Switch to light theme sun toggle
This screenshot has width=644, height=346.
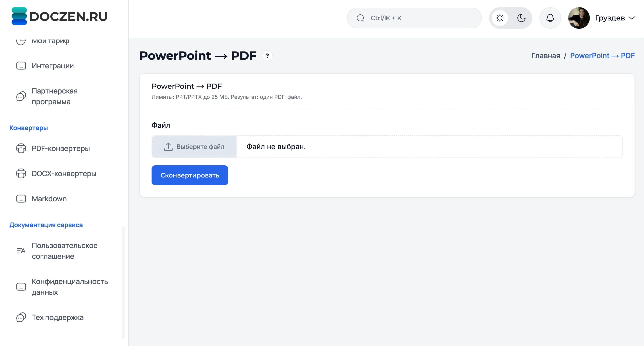tap(500, 18)
